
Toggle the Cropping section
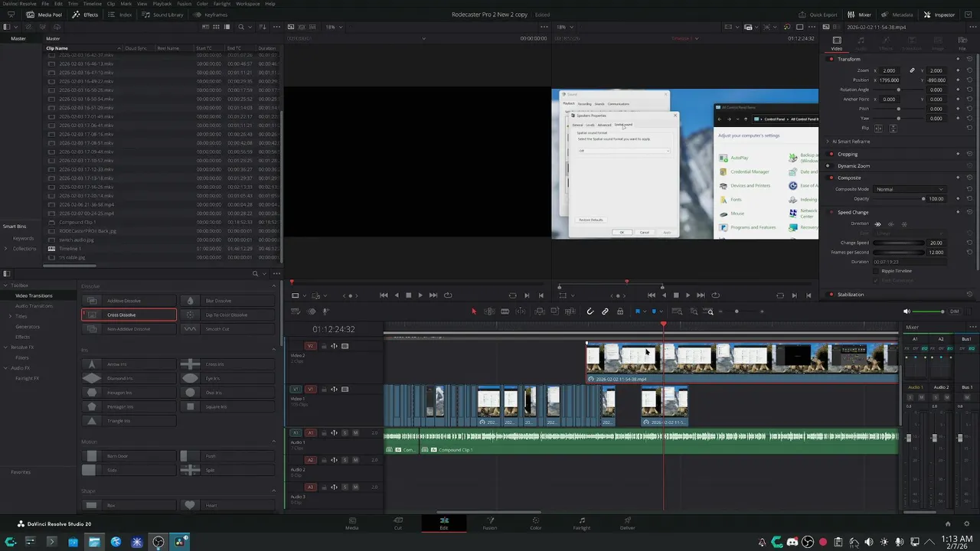831,154
